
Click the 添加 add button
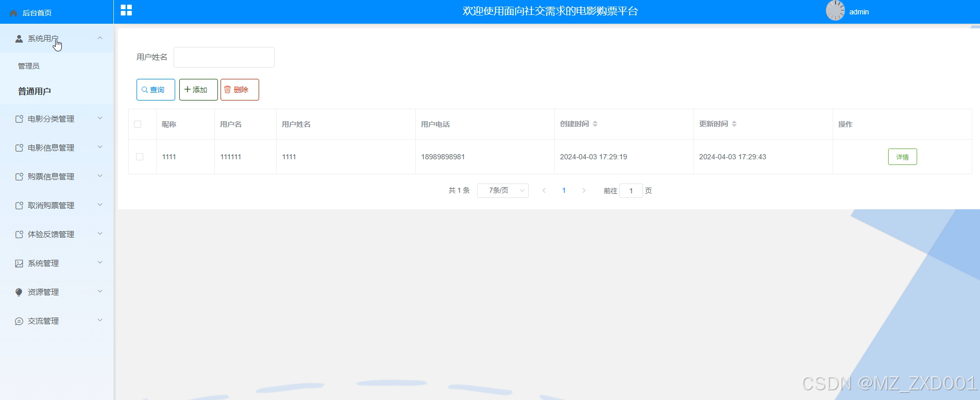point(198,90)
